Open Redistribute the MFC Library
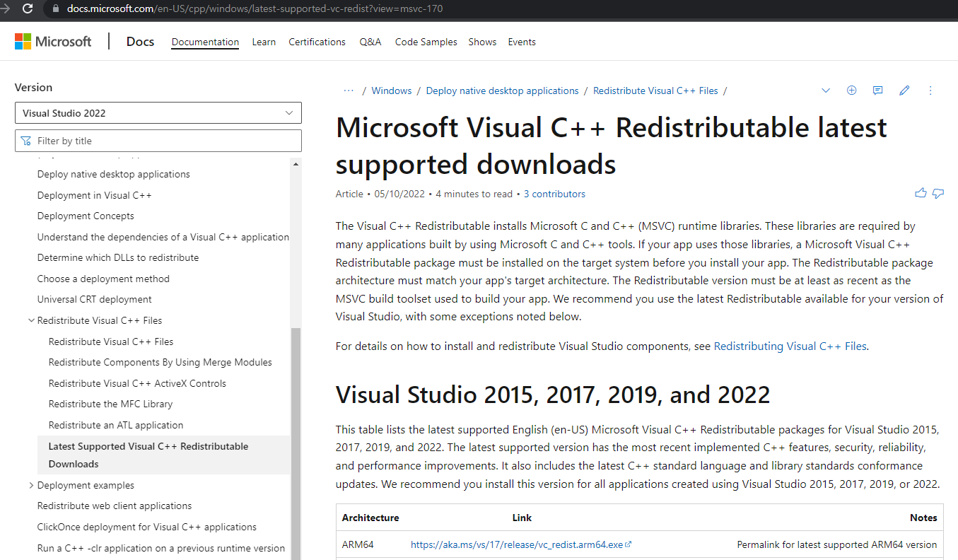958x560 pixels. tap(110, 404)
